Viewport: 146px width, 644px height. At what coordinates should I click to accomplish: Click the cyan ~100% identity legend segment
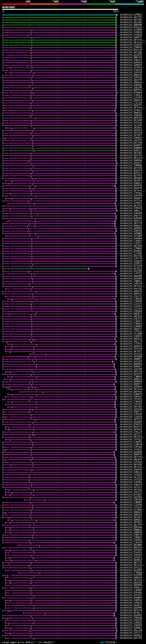coord(130,4)
